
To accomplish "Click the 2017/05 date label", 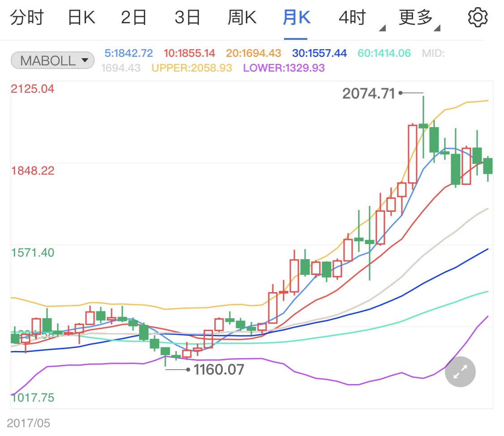I will click(x=28, y=423).
